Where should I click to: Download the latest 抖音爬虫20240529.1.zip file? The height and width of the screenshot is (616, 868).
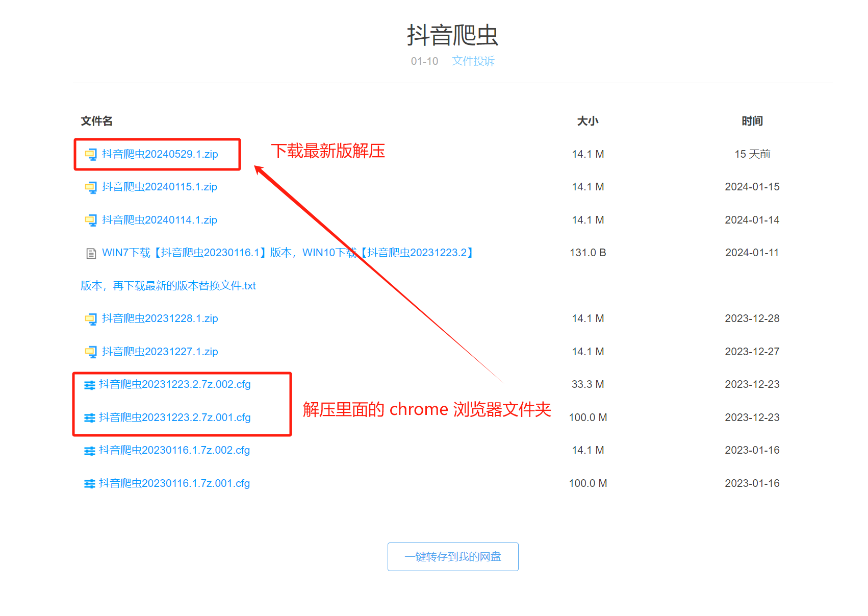click(160, 154)
